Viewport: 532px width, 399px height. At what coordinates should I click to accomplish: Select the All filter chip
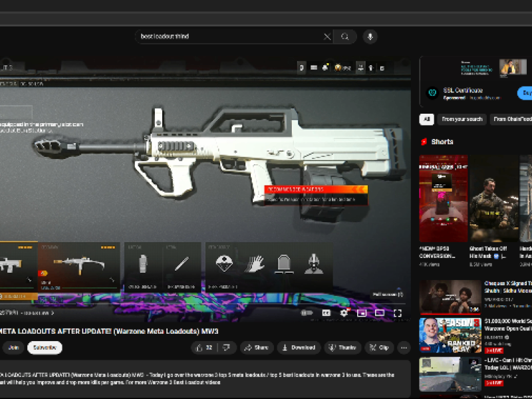tap(426, 119)
